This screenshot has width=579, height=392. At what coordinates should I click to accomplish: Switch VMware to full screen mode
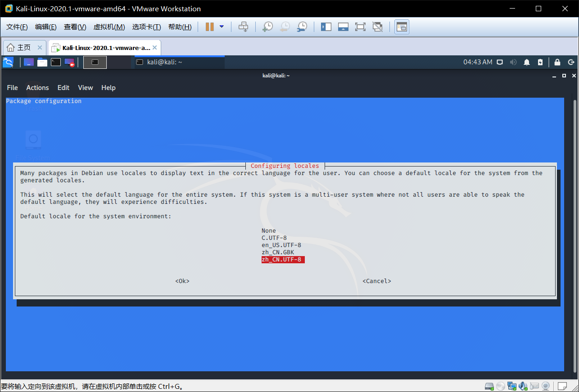click(x=360, y=27)
